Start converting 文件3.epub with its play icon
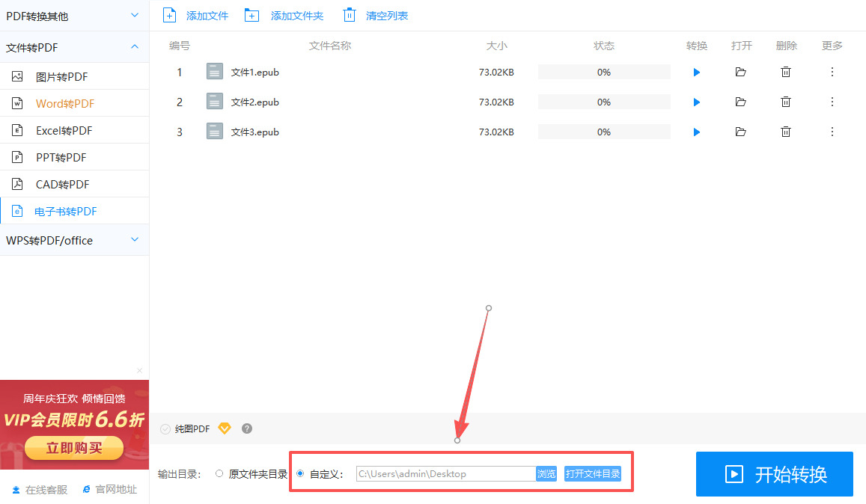The image size is (866, 504). 696,132
